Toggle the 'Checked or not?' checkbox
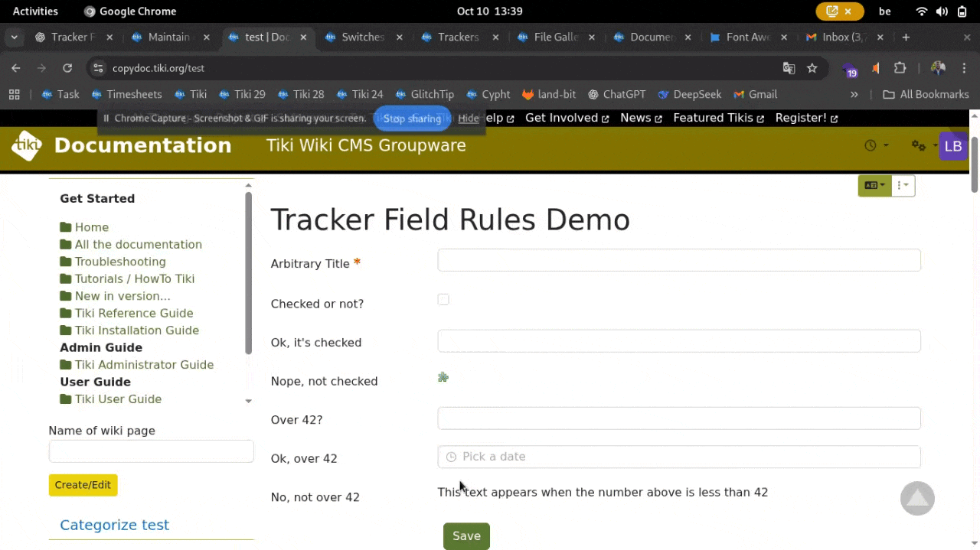Screen dimensions: 980x550 pyautogui.click(x=443, y=300)
